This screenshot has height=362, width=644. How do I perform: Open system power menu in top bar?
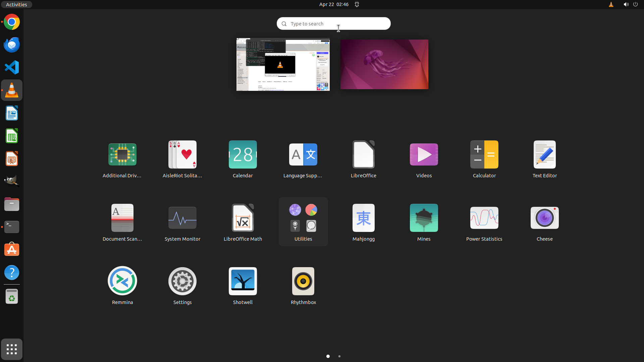pyautogui.click(x=635, y=4)
